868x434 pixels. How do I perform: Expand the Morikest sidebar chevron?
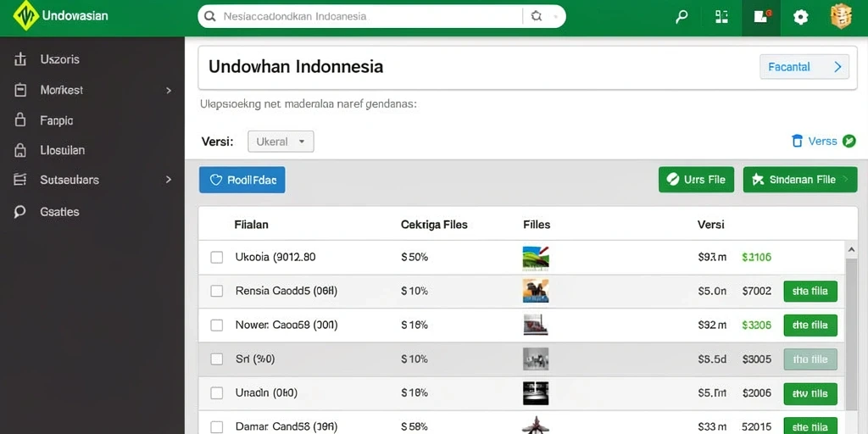[169, 90]
